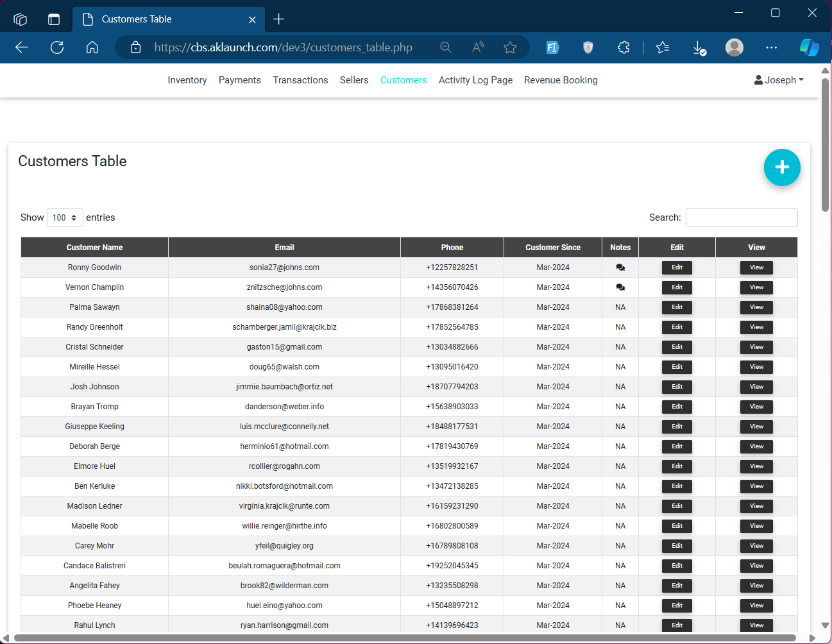
Task: Click the Search input field
Action: point(741,218)
